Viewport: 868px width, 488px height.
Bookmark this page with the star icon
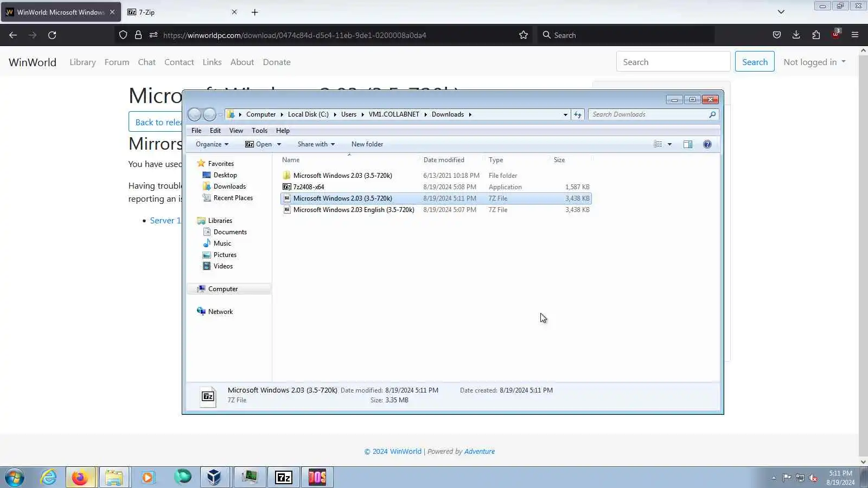pyautogui.click(x=524, y=35)
